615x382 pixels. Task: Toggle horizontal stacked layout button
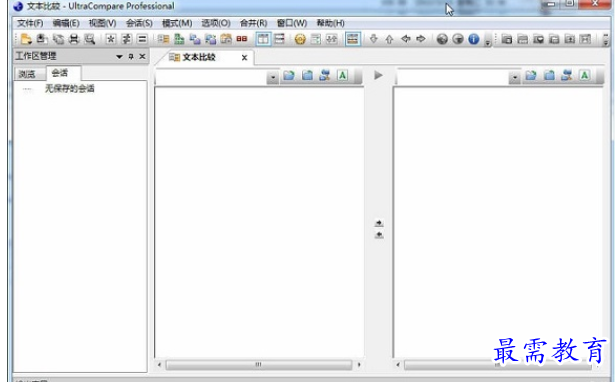(x=279, y=39)
